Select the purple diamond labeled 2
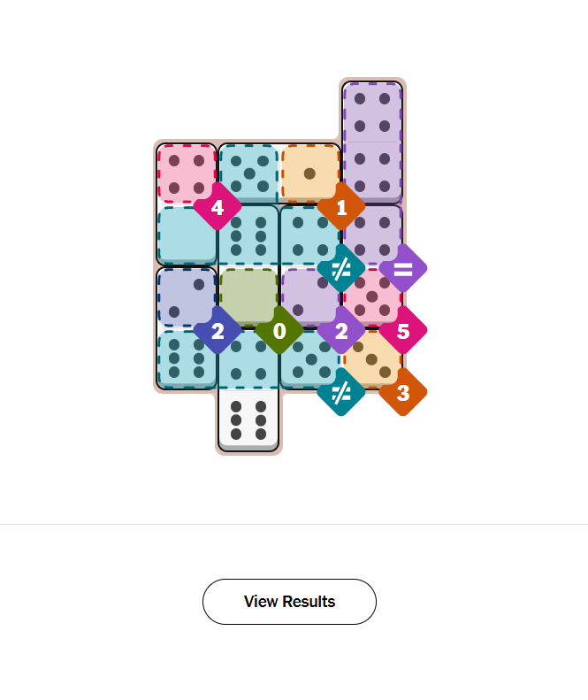 point(341,331)
